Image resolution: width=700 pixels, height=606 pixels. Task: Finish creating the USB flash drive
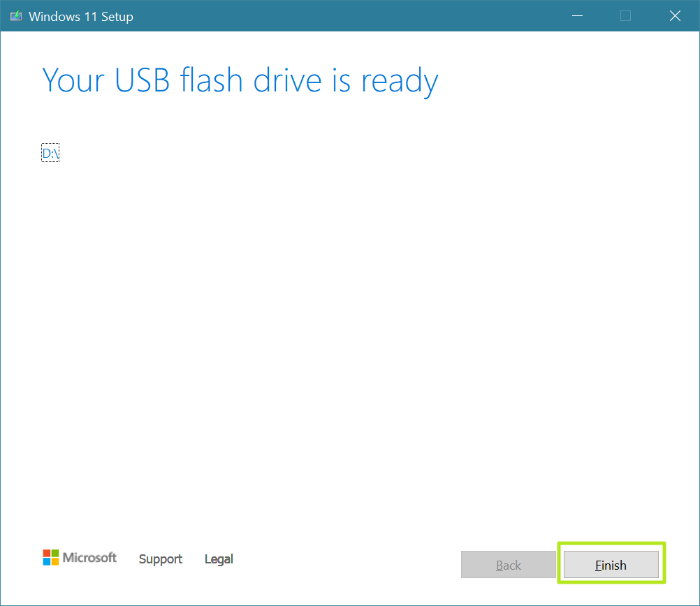[x=610, y=564]
